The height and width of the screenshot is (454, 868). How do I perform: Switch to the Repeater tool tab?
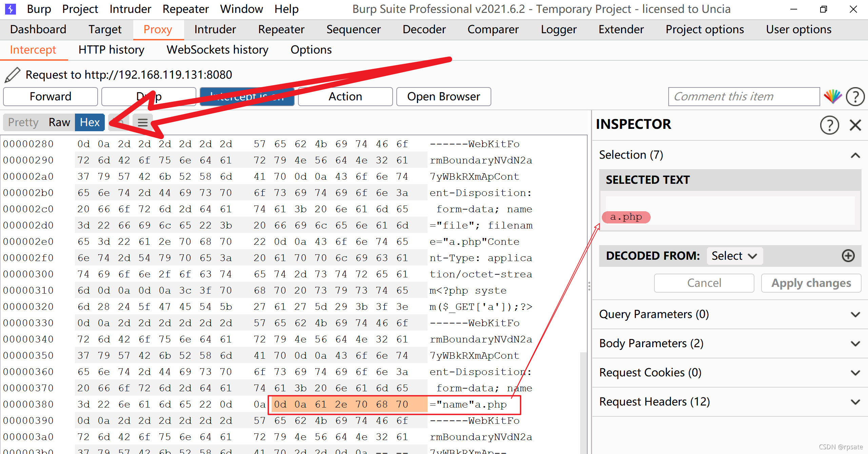click(281, 30)
